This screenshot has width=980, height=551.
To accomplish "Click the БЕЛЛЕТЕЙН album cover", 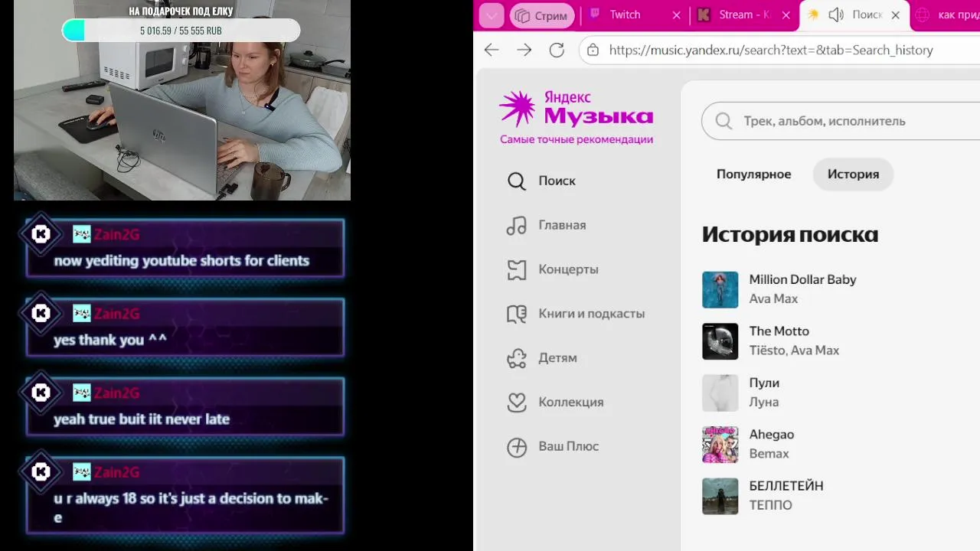I will pyautogui.click(x=720, y=497).
